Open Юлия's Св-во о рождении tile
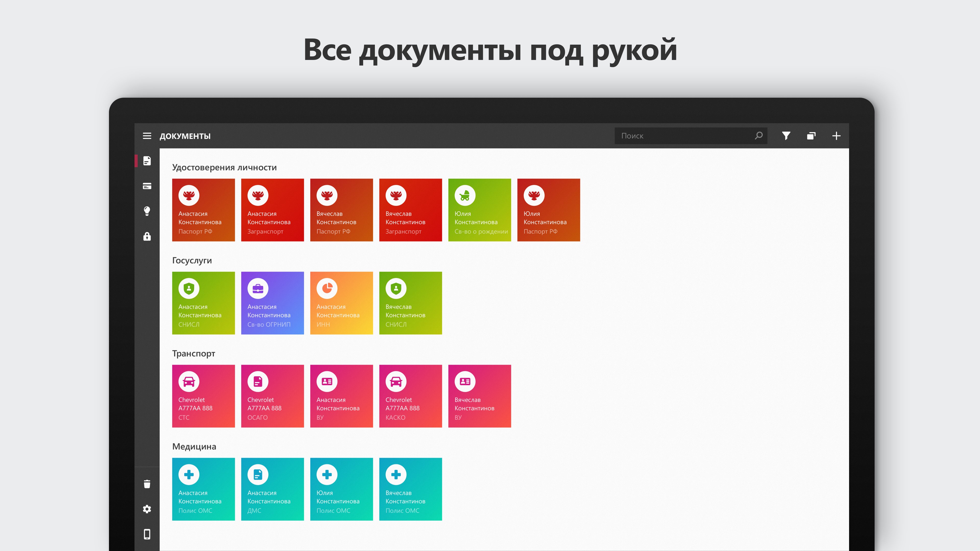Viewport: 980px width, 551px height. click(479, 210)
